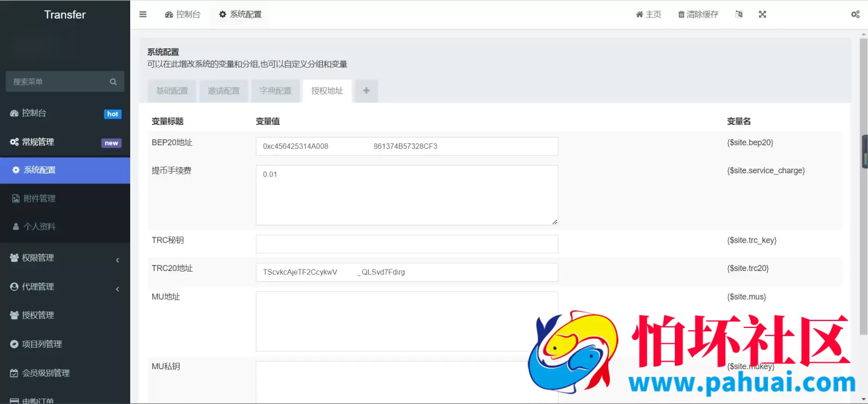Image resolution: width=868 pixels, height=404 pixels.
Task: Click the 会员级别管理 calendar check icon
Action: [x=14, y=373]
